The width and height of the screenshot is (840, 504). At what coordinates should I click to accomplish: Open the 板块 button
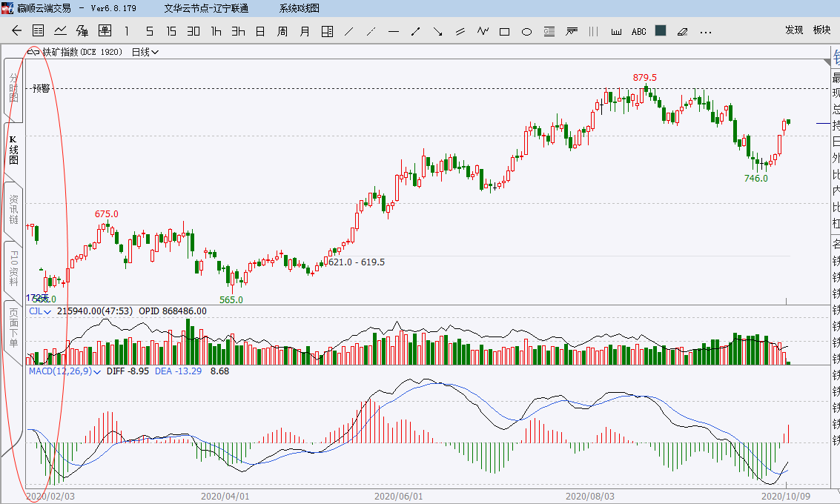tap(821, 30)
